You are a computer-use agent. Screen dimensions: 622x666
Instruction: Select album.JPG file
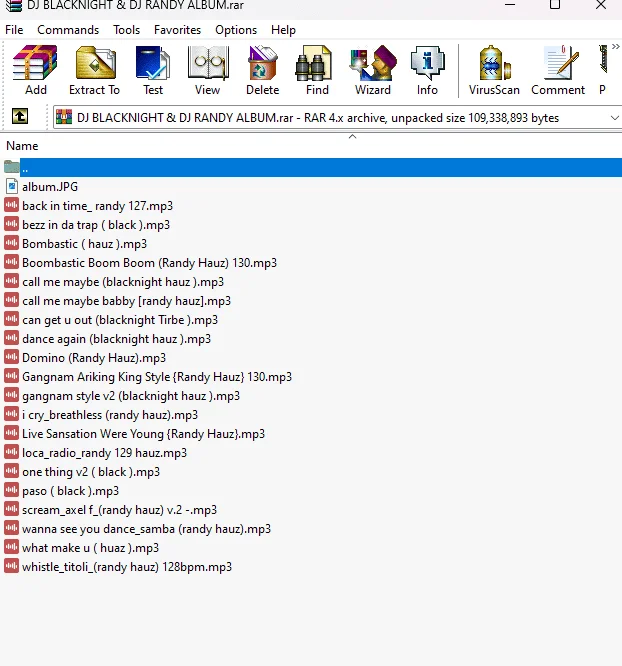(50, 187)
